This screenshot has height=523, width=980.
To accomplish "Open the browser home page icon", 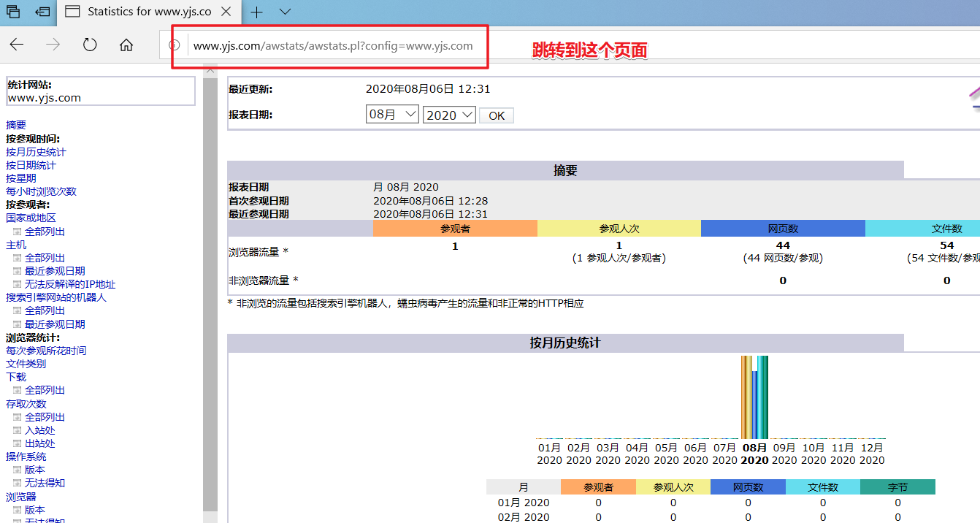I will (126, 45).
